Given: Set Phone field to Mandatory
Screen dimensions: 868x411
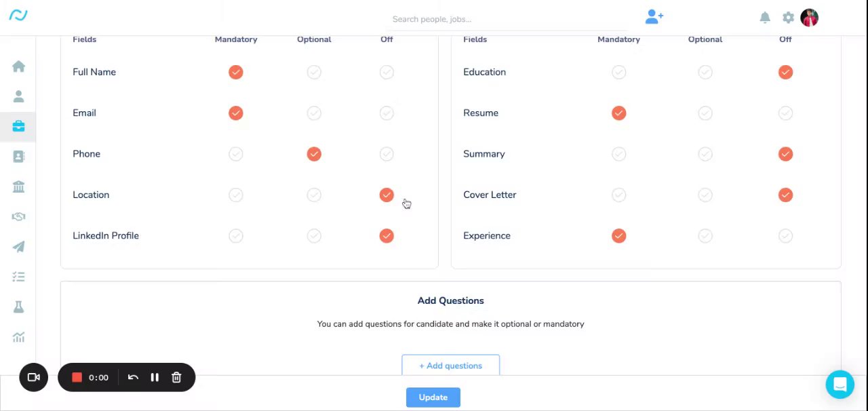Looking at the screenshot, I should pyautogui.click(x=236, y=154).
